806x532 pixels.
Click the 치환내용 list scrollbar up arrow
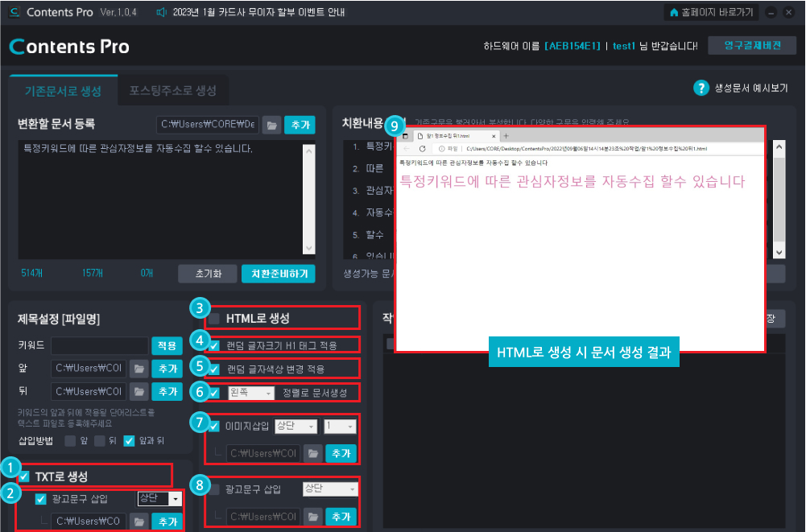779,147
